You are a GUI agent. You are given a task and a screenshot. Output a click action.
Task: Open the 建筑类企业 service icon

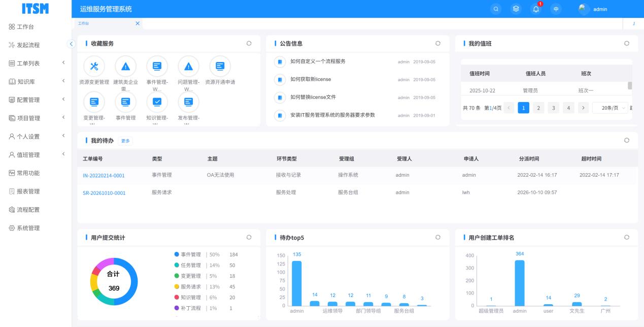pos(125,66)
